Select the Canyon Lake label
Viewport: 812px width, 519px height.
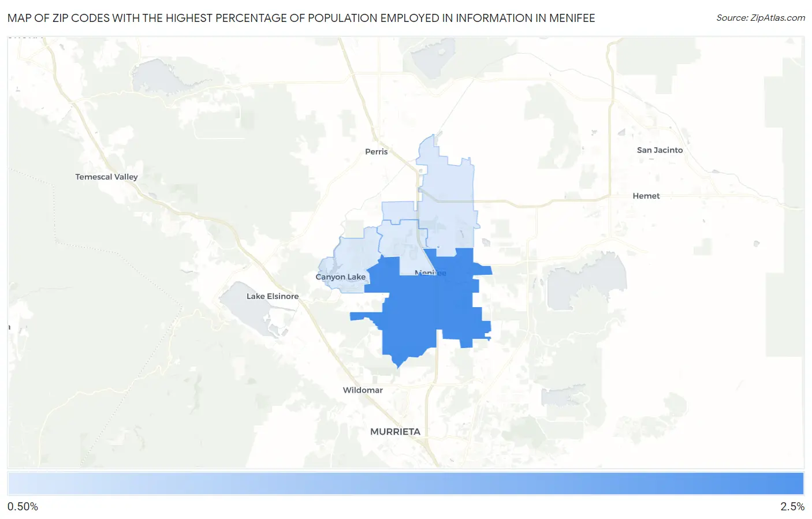click(340, 277)
